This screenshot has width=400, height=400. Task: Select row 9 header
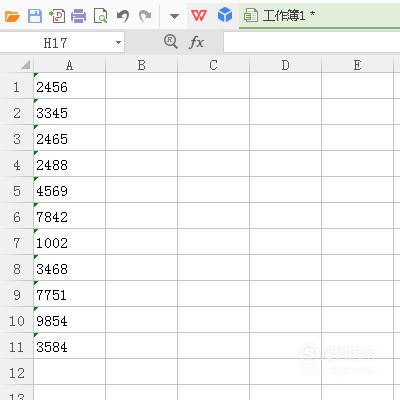[x=17, y=295]
